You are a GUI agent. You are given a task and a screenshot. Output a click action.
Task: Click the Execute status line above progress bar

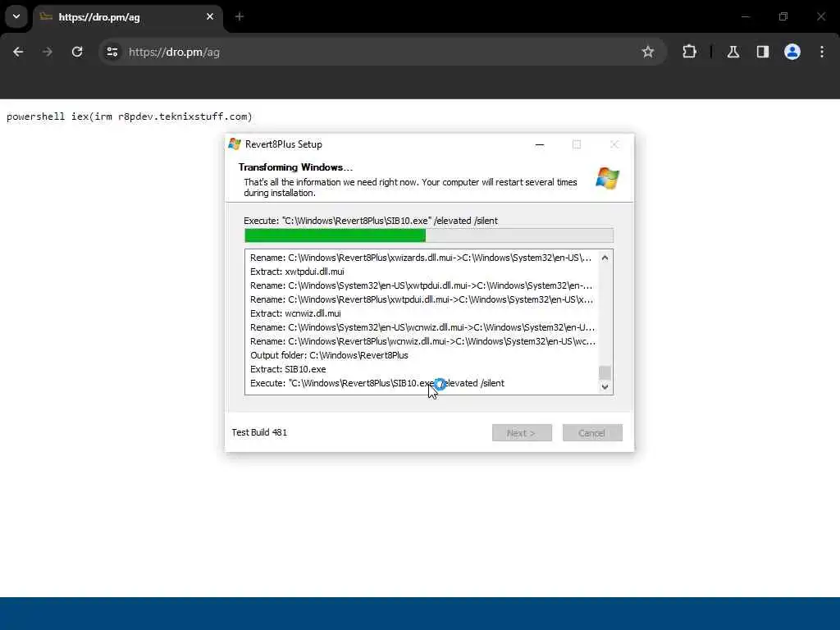[x=371, y=221]
